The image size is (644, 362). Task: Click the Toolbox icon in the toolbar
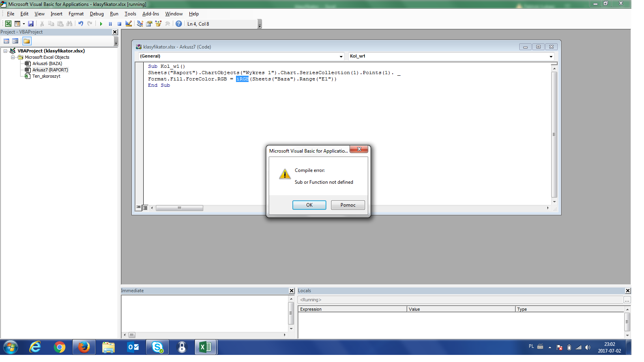click(x=168, y=24)
